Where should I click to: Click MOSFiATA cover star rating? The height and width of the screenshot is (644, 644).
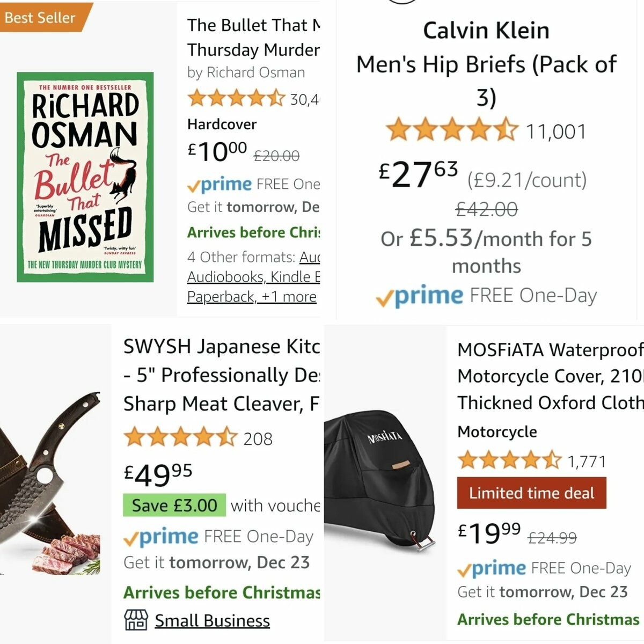[509, 460]
